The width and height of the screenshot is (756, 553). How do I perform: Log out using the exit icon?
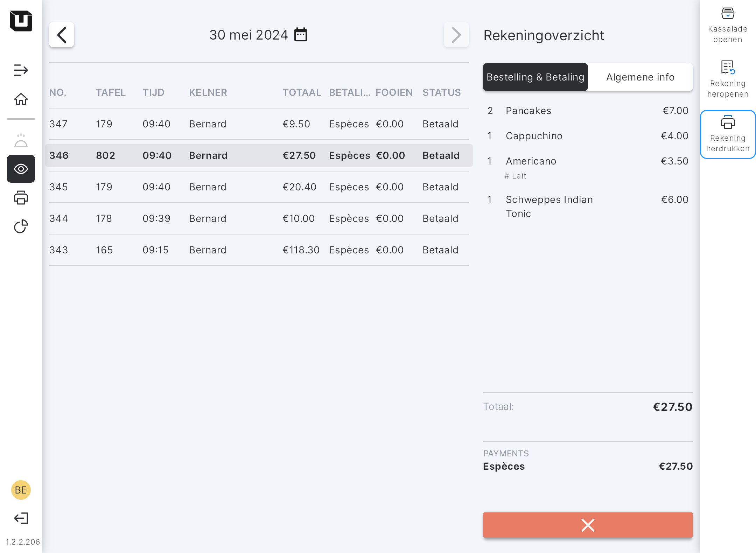pos(21,518)
